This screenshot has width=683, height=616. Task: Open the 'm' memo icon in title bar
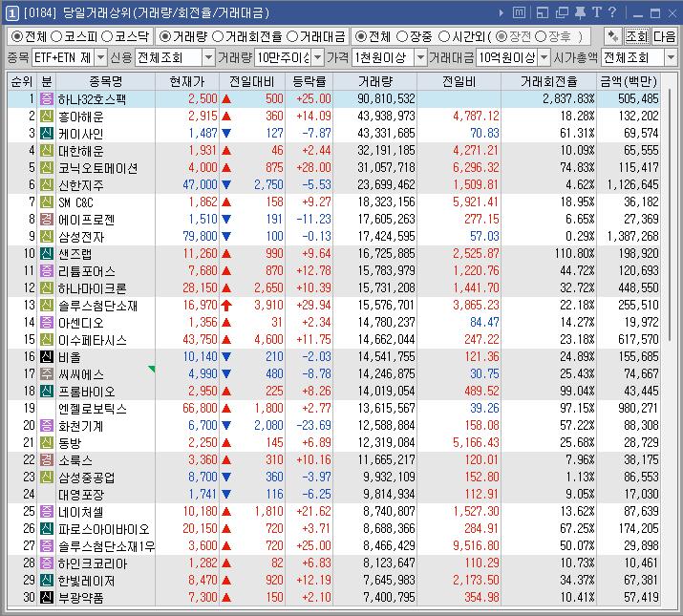pyautogui.click(x=519, y=13)
